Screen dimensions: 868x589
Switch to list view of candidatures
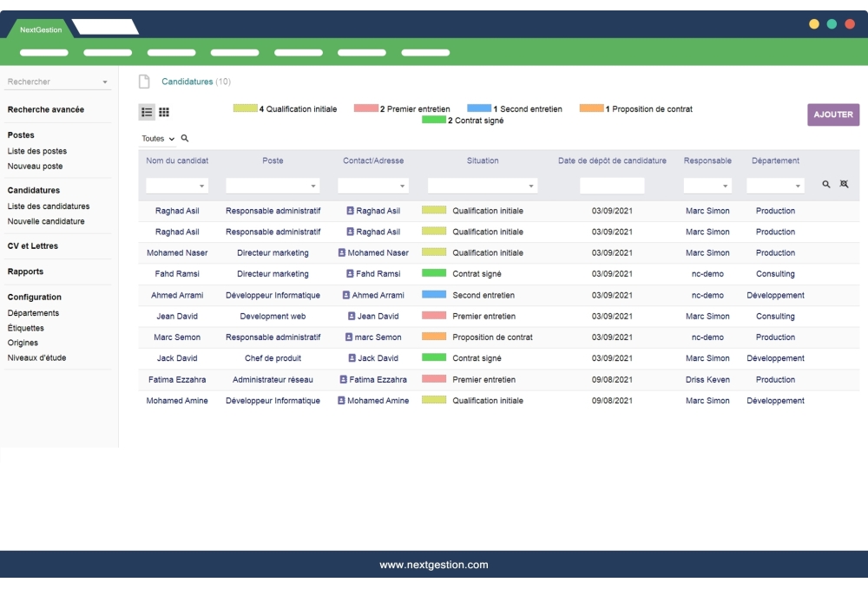(147, 111)
